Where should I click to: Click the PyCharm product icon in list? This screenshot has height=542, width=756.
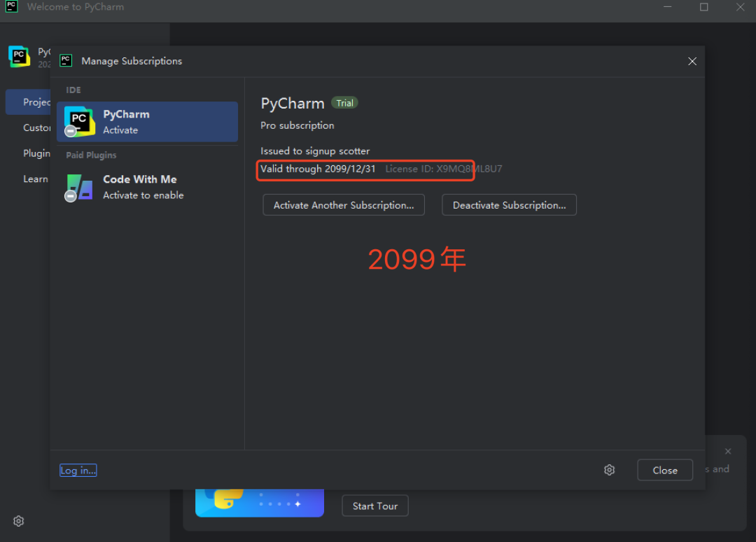tap(79, 122)
